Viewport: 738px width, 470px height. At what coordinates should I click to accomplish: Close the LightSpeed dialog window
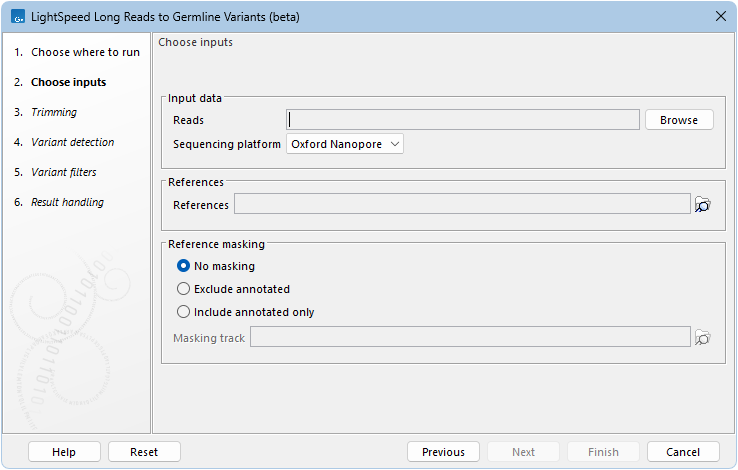[x=721, y=16]
